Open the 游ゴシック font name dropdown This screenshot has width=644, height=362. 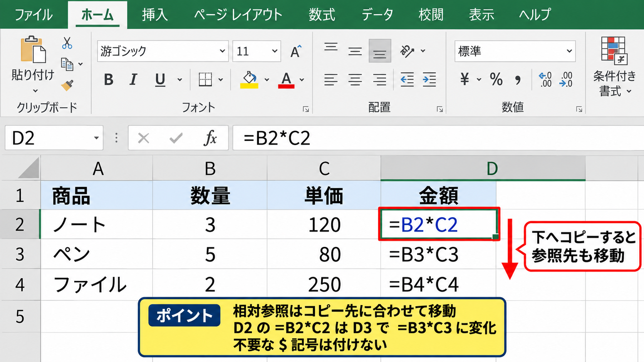point(222,51)
